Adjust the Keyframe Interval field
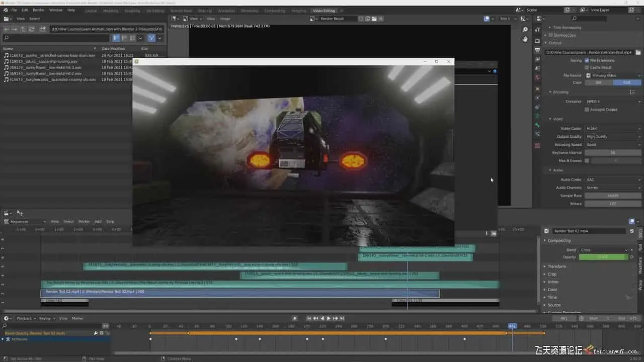Screen dimensions: 644x362 point(613,152)
